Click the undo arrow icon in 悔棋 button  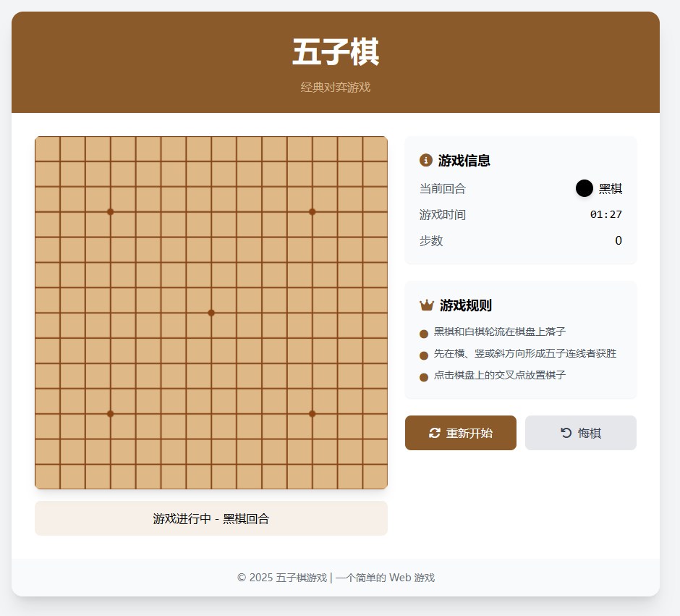(x=565, y=433)
